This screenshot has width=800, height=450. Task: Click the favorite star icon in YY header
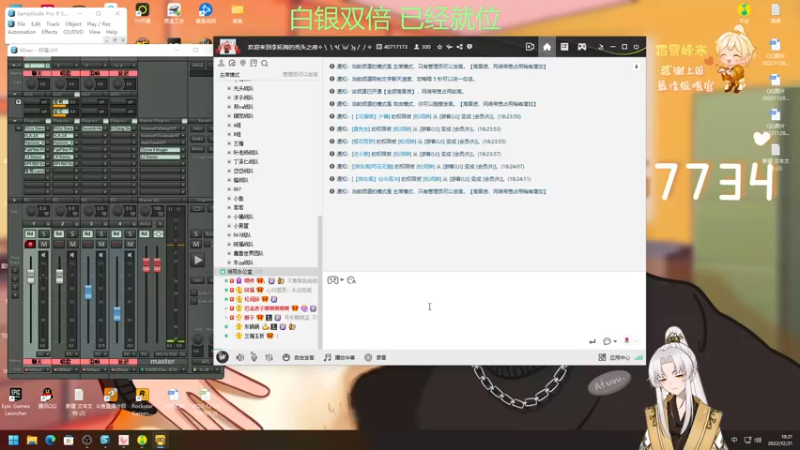click(439, 47)
